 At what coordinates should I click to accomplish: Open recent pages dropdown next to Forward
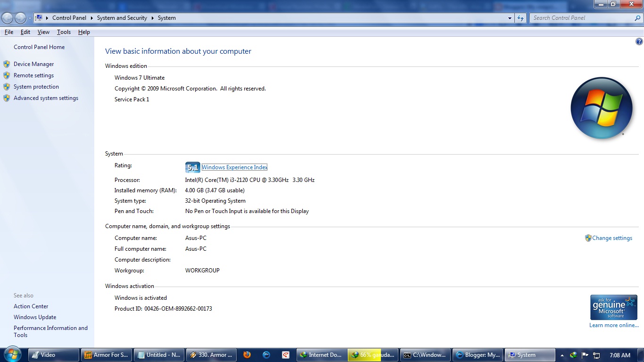click(30, 18)
